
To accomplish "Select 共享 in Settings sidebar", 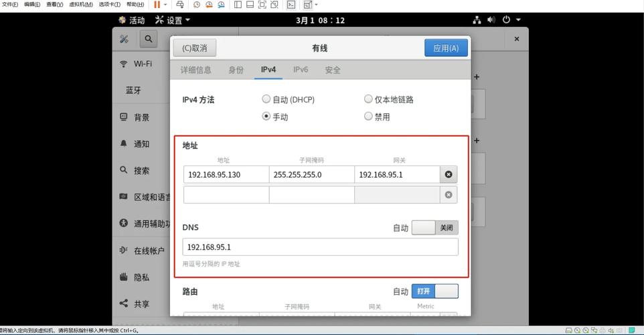I will (x=141, y=304).
